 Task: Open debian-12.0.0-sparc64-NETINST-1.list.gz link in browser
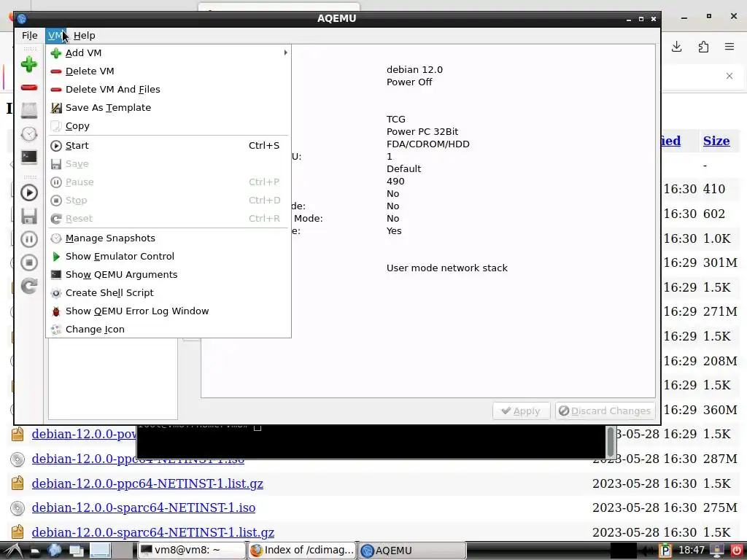(153, 532)
